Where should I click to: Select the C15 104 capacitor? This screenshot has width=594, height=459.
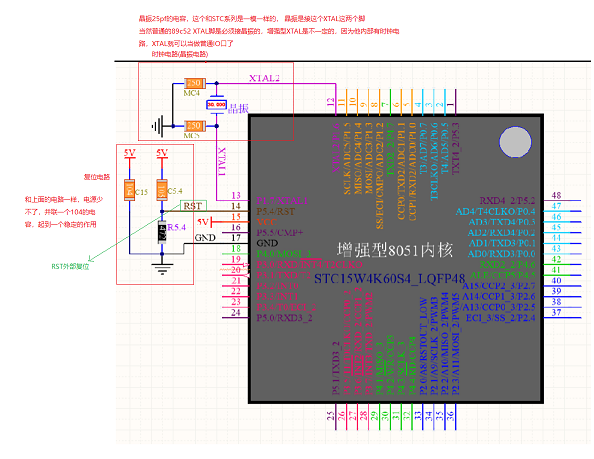[x=130, y=190]
